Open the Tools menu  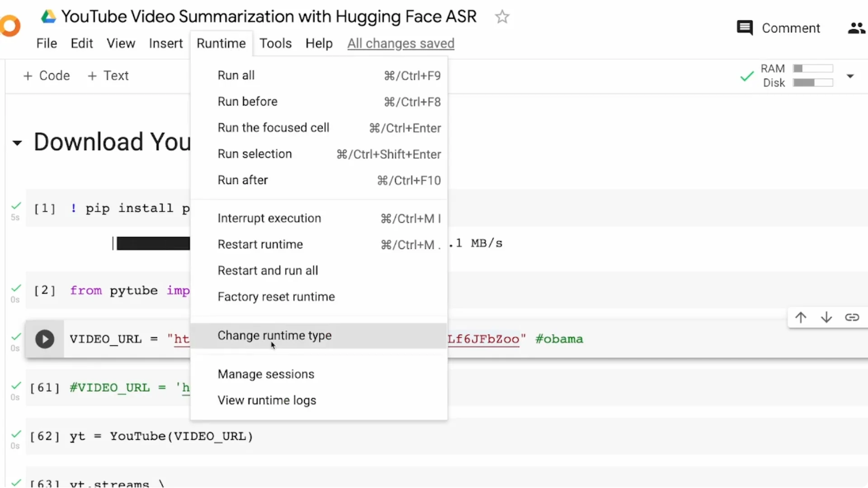pyautogui.click(x=275, y=43)
